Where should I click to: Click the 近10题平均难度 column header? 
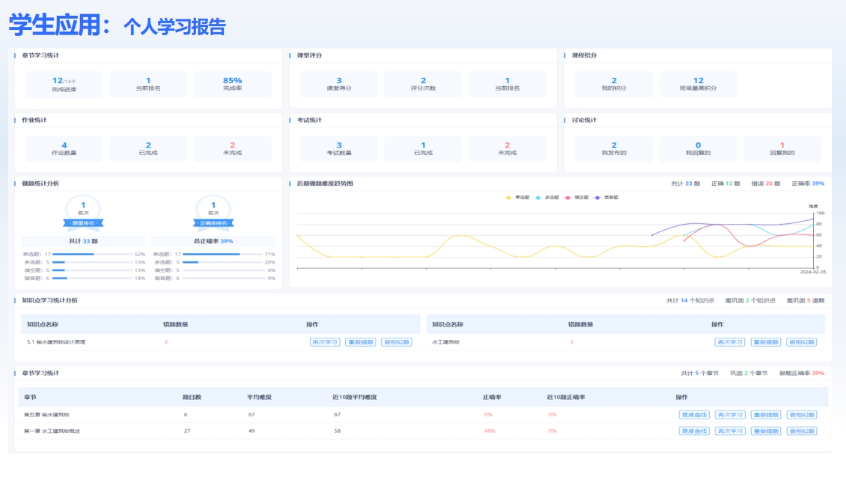click(x=354, y=397)
